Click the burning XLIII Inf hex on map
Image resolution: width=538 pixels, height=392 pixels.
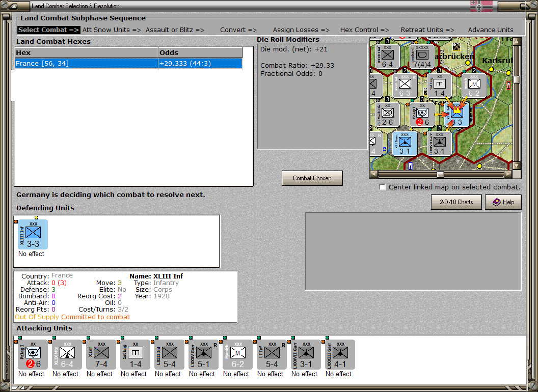click(457, 115)
